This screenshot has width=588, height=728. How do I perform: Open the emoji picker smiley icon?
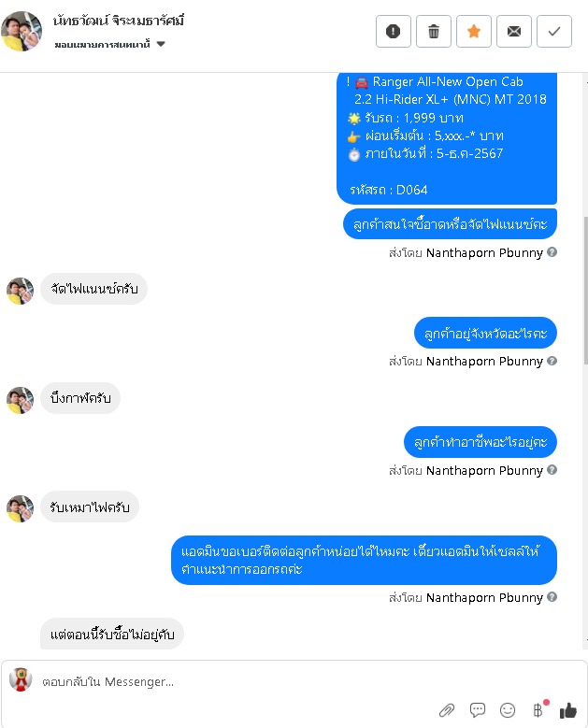tap(508, 709)
